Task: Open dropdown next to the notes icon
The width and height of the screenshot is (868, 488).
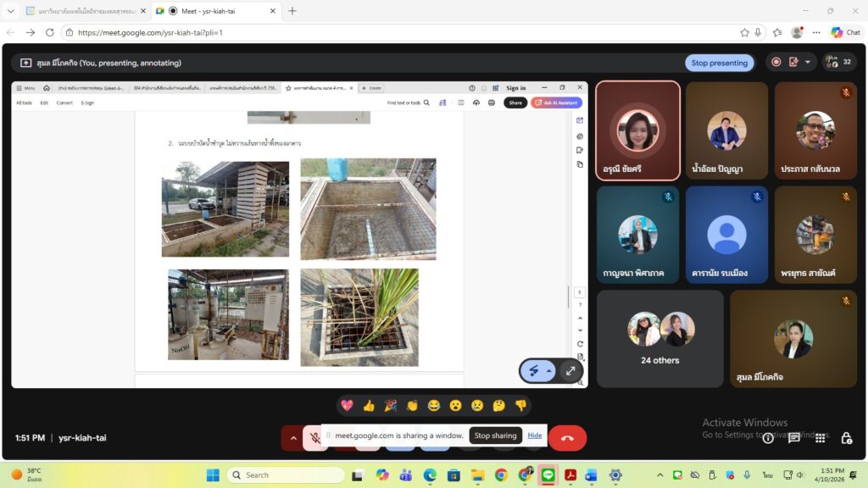Action: coord(808,62)
